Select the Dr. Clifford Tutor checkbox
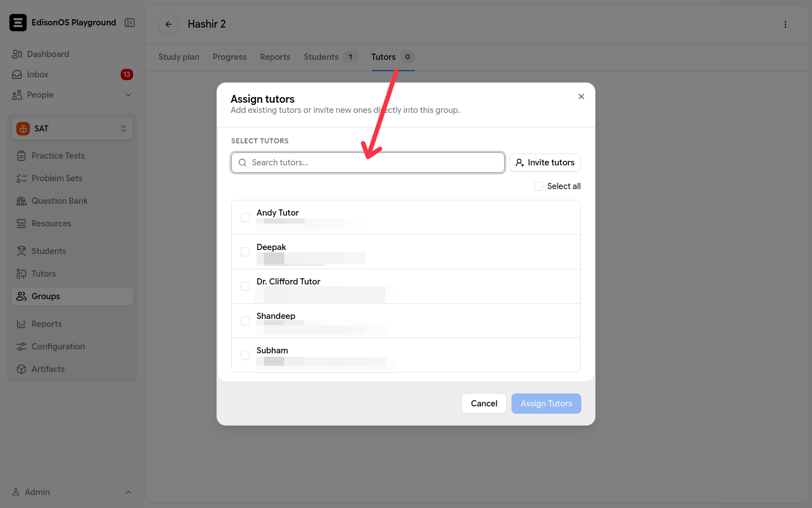 point(245,286)
